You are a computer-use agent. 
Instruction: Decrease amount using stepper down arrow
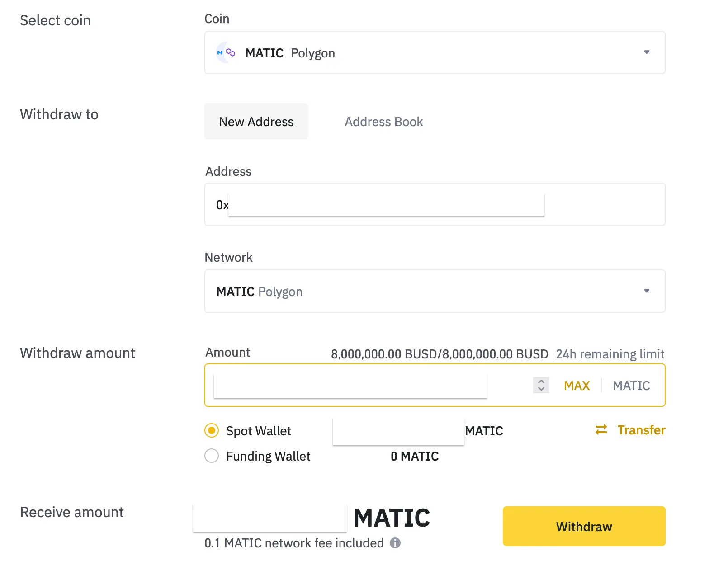[541, 389]
